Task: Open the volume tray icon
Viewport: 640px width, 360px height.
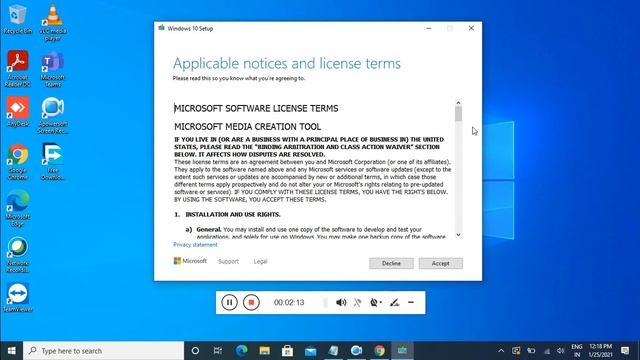Action: point(560,351)
